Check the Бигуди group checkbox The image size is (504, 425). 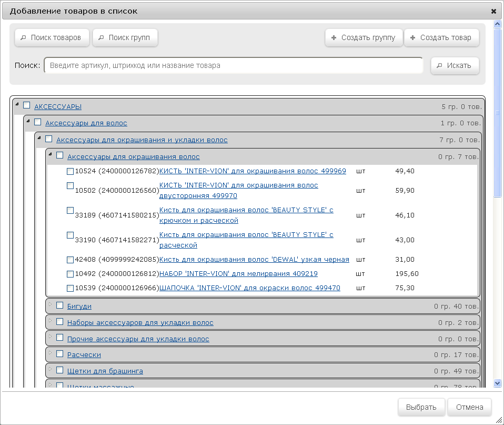coord(59,305)
